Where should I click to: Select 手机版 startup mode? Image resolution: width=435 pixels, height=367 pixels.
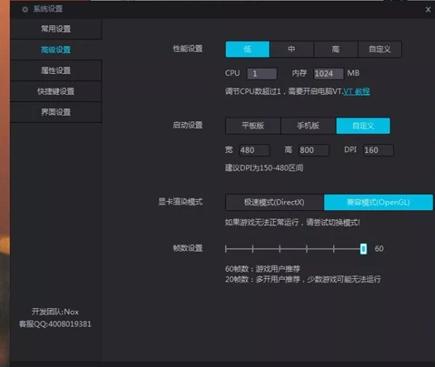tap(308, 126)
